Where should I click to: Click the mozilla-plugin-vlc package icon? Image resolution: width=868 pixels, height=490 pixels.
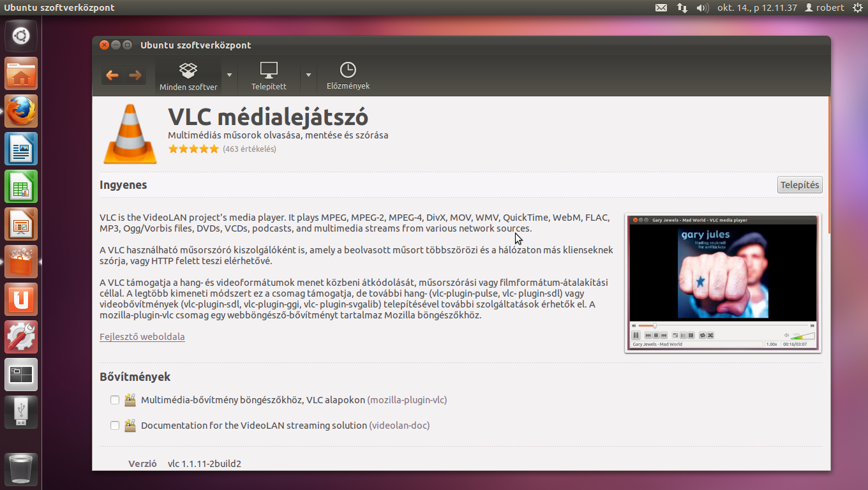130,400
